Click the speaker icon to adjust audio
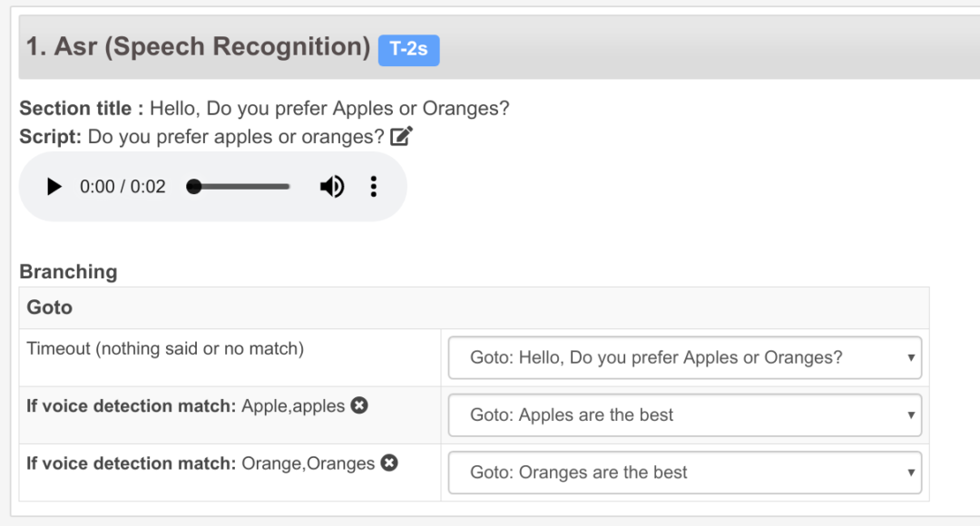 coord(332,186)
